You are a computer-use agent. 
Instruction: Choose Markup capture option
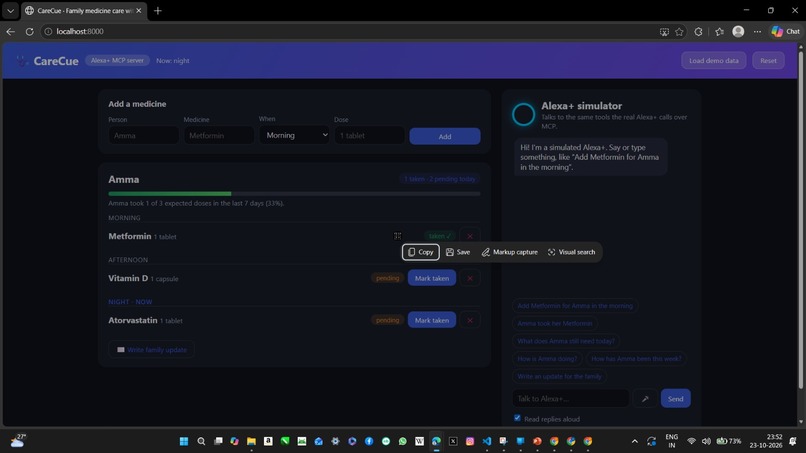[x=510, y=252]
